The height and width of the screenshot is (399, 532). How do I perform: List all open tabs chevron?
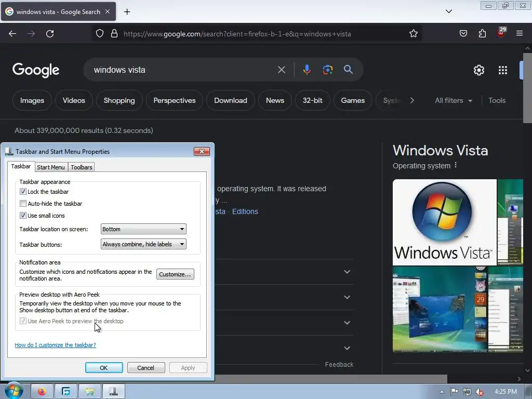point(449,11)
